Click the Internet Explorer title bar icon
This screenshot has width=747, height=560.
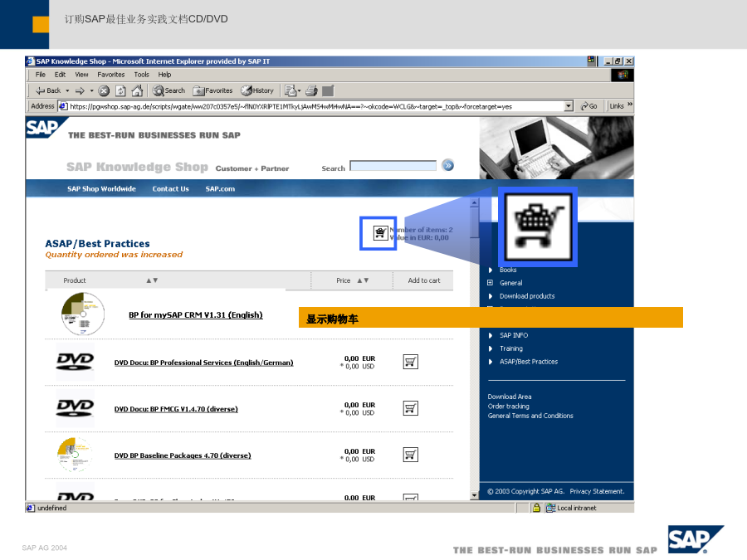[31, 61]
